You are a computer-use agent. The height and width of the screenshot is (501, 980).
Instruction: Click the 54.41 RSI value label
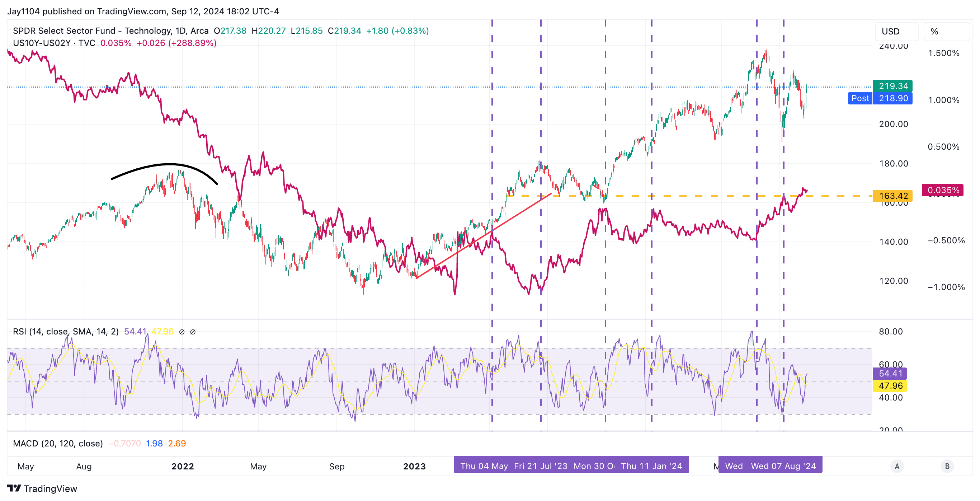890,374
